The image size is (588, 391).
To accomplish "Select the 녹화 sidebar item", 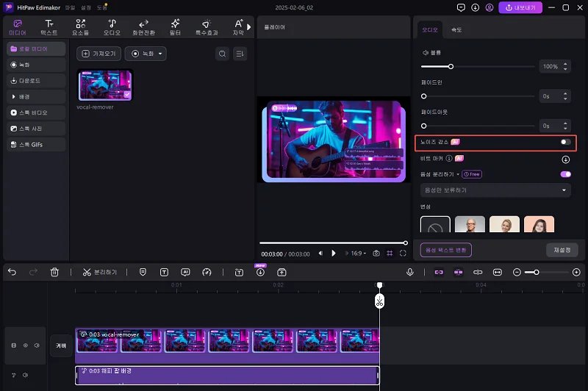I will tap(36, 65).
